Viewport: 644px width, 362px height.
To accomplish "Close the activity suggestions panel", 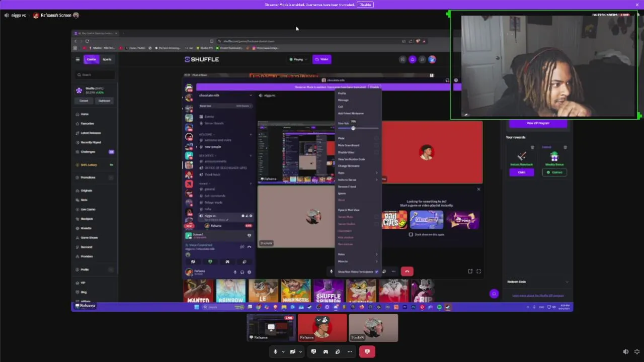I will [x=478, y=189].
